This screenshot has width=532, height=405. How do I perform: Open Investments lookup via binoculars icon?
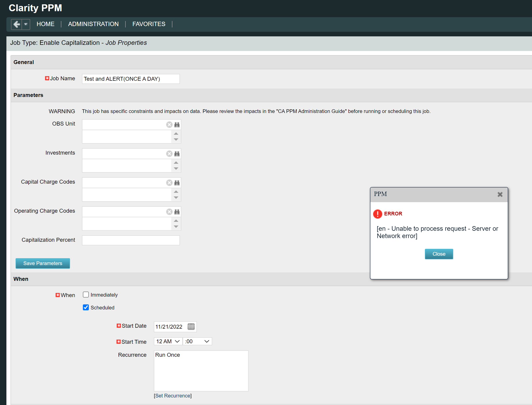pos(177,154)
